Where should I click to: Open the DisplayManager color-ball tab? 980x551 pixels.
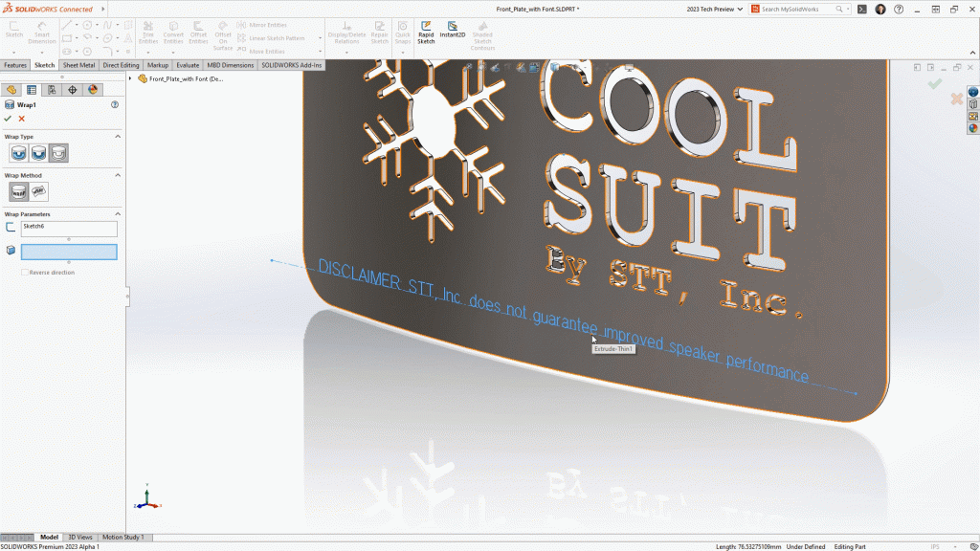point(93,90)
